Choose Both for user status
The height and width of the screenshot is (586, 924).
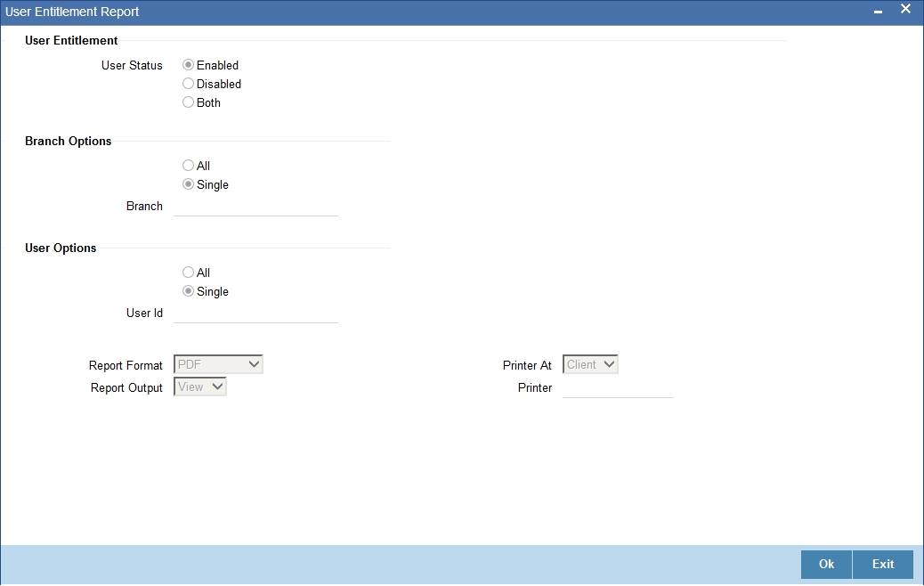[188, 102]
